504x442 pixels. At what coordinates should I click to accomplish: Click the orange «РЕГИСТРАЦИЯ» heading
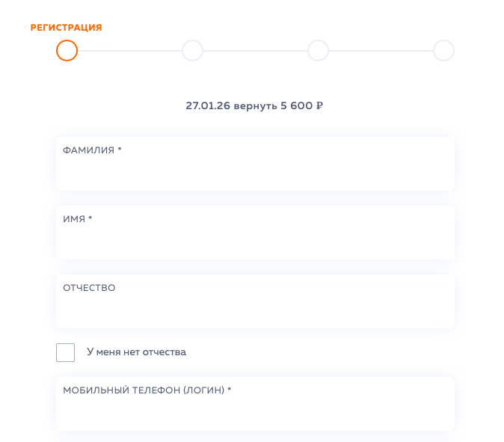66,28
